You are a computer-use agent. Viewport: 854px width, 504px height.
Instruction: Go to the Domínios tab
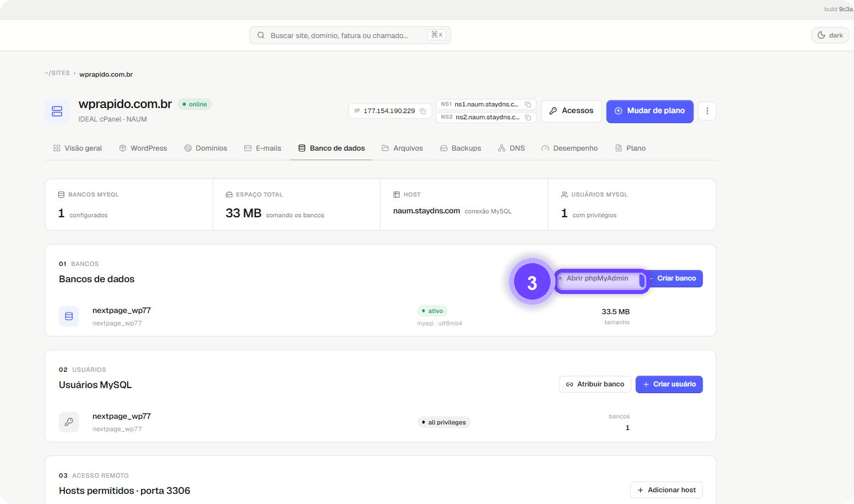[206, 148]
